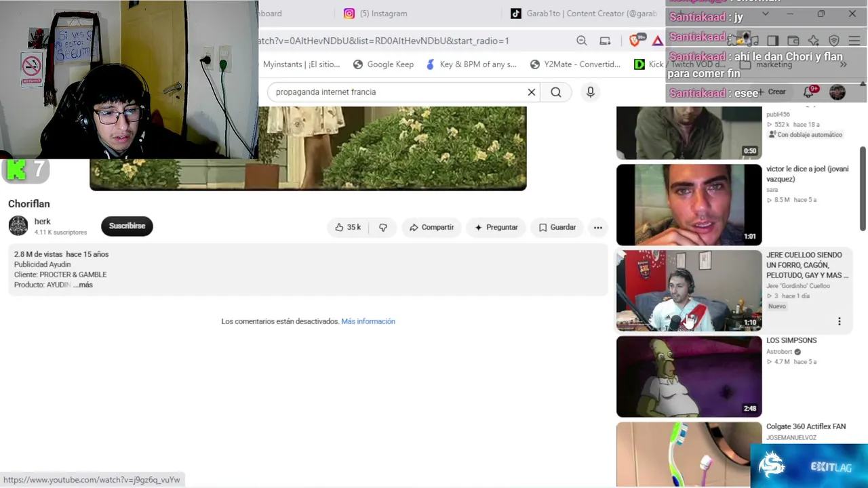Click the page vertical scrollbar
868x488 pixels.
863,190
